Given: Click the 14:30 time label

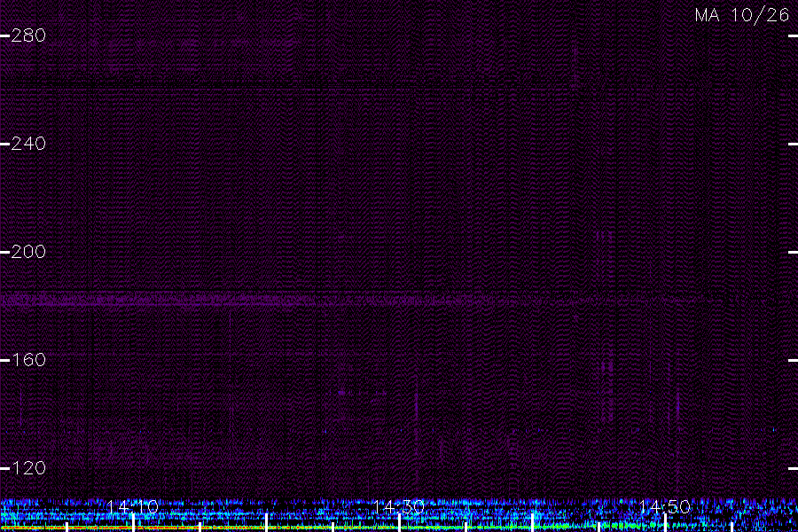Looking at the screenshot, I should 398,507.
